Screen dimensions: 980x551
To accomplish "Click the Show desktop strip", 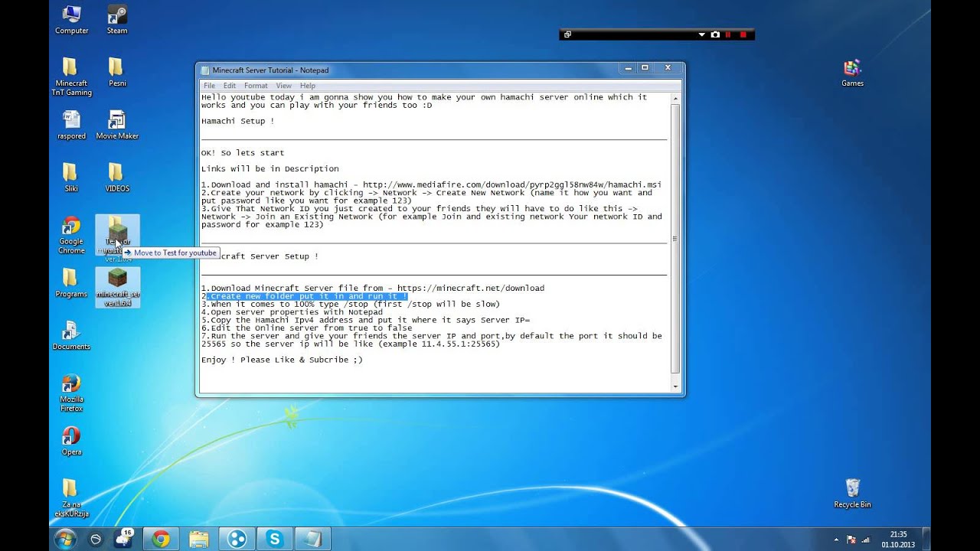I will point(926,539).
